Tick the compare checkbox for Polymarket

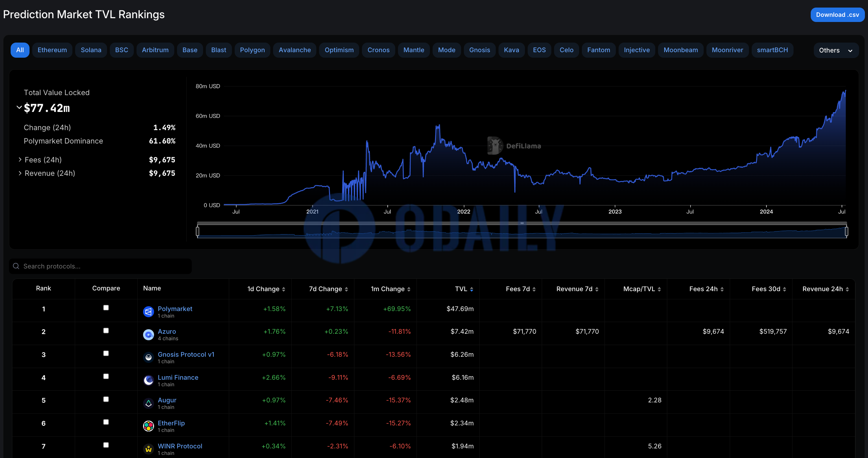106,308
